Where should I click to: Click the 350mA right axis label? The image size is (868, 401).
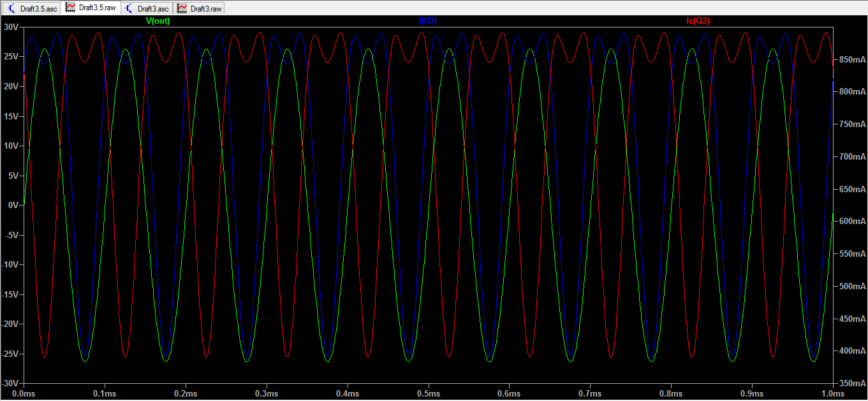pos(851,383)
